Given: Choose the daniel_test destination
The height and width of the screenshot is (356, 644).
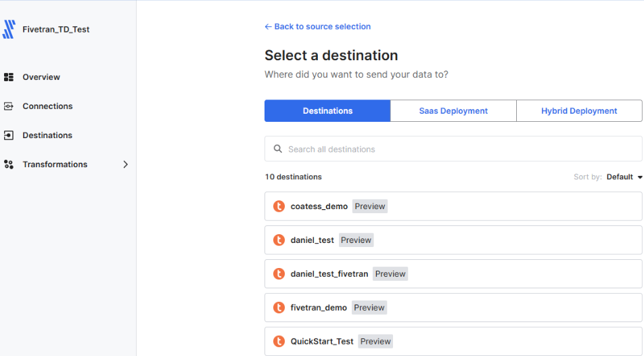Looking at the screenshot, I should click(x=313, y=240).
